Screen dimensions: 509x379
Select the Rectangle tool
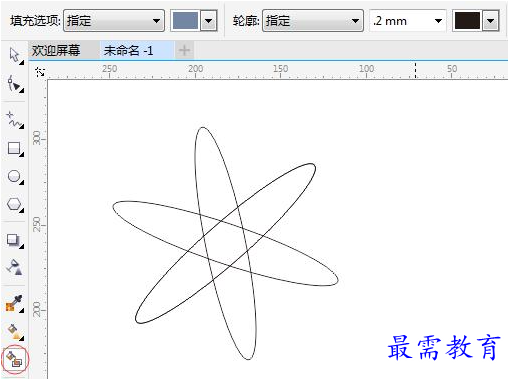15,149
